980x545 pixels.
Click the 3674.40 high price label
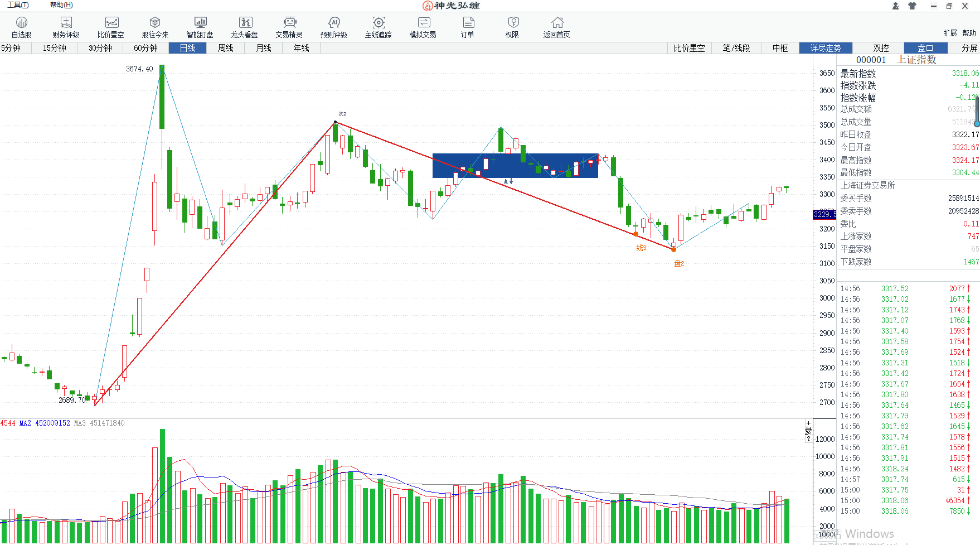coord(139,69)
